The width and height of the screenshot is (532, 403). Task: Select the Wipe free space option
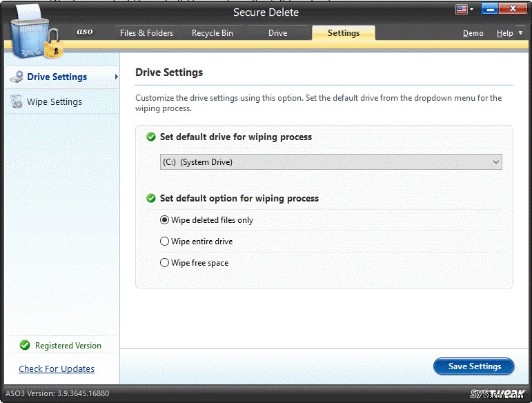coord(164,263)
